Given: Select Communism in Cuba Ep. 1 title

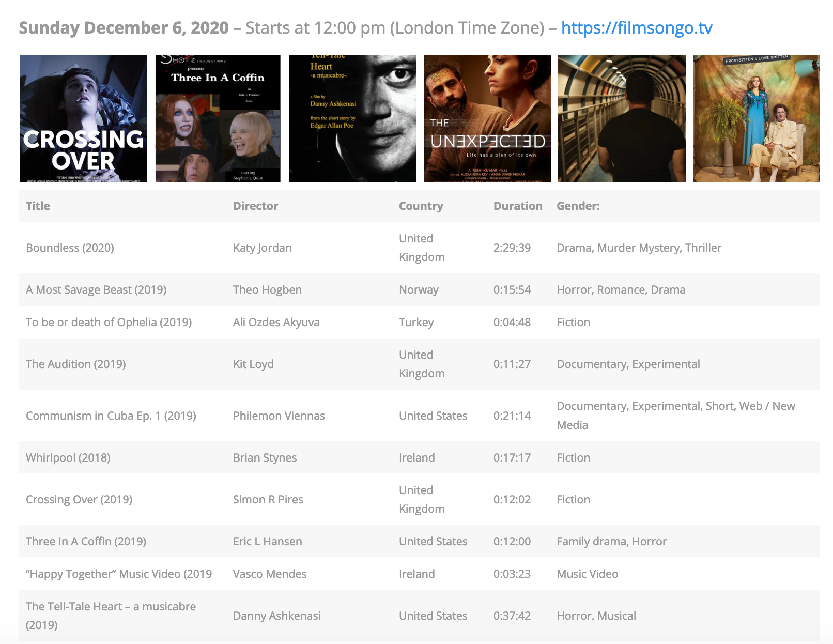Looking at the screenshot, I should coord(111,416).
